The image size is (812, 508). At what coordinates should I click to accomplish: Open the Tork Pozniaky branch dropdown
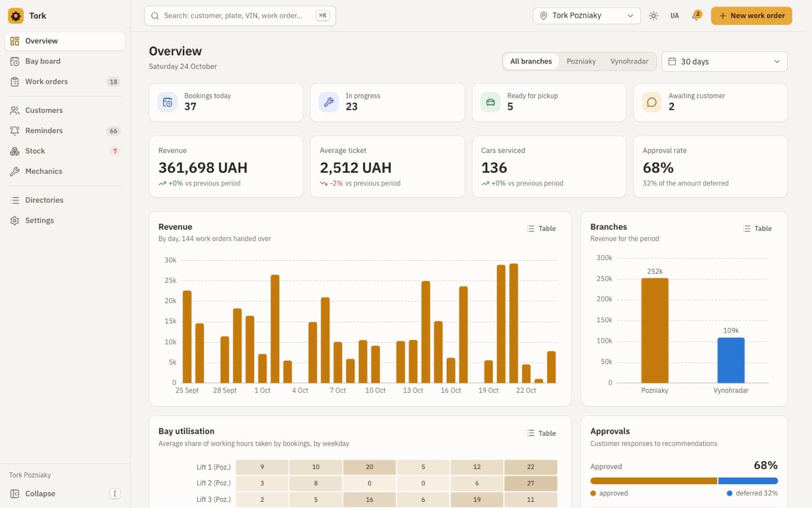(x=587, y=16)
